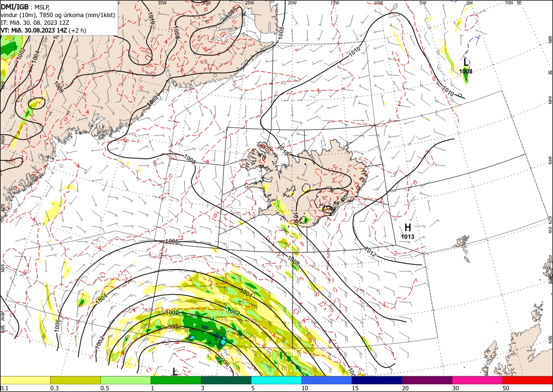Choose the green 1–3 mm legend swatch
Screen dimensions: 553x392
coord(176,380)
